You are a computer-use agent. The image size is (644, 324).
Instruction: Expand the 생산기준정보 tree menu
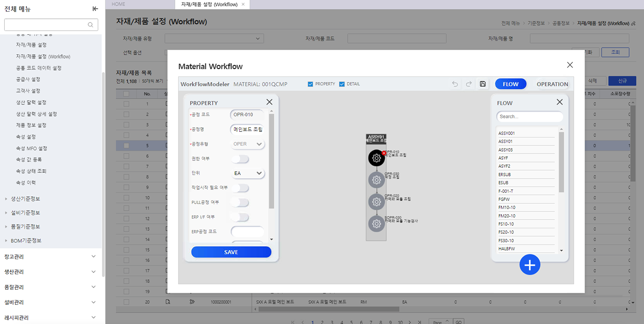26,199
